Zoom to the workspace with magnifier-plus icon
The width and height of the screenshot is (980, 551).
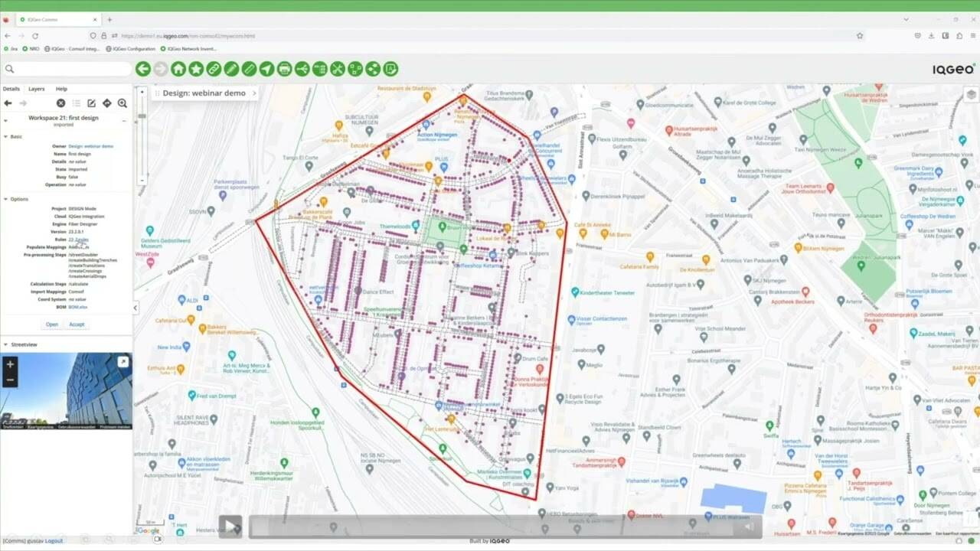point(122,103)
